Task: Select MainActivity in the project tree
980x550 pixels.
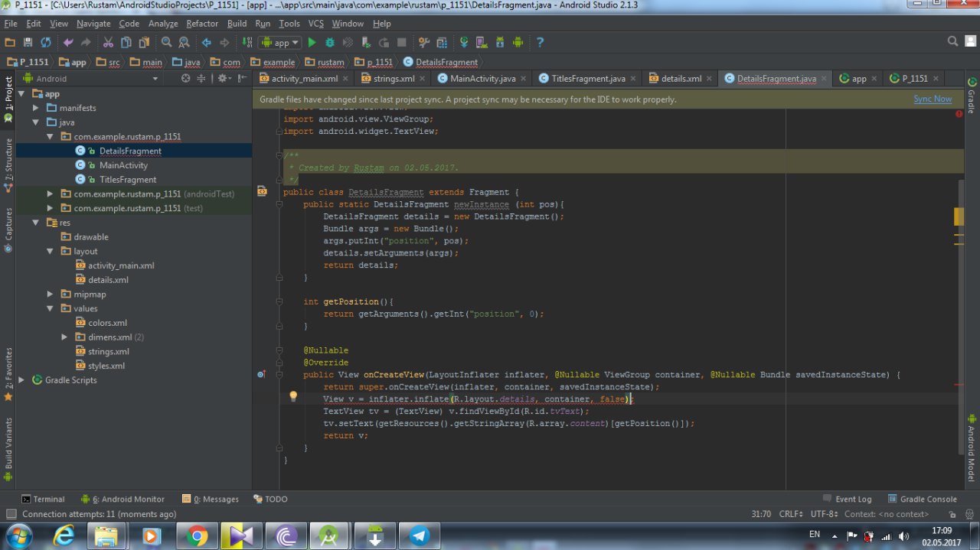Action: pyautogui.click(x=123, y=165)
